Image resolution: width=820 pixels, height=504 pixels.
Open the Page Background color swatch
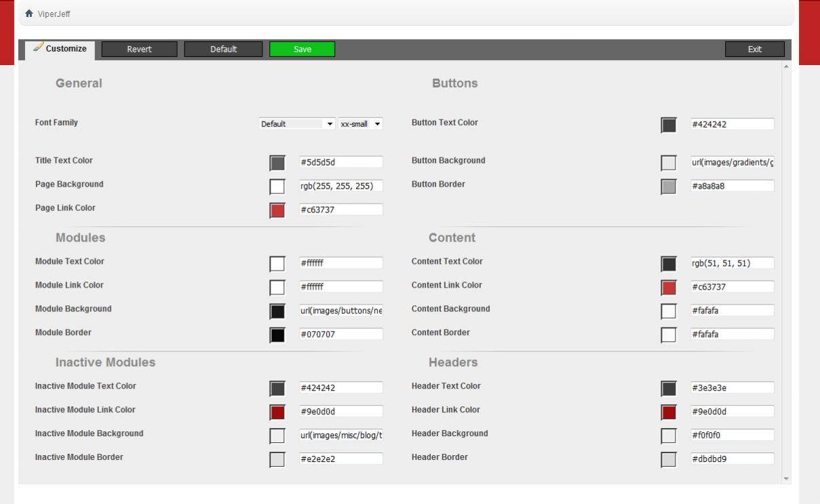[x=277, y=187]
